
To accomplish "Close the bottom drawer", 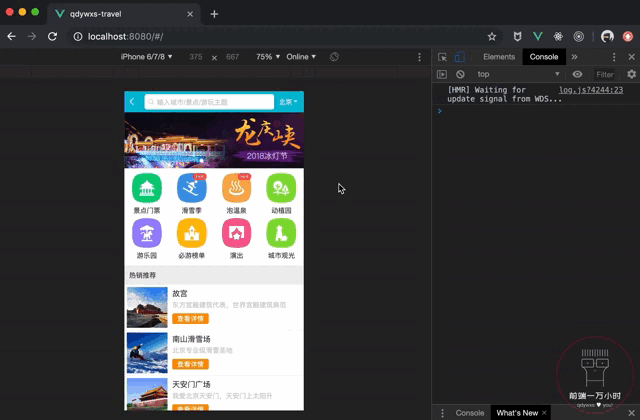I will click(x=631, y=413).
